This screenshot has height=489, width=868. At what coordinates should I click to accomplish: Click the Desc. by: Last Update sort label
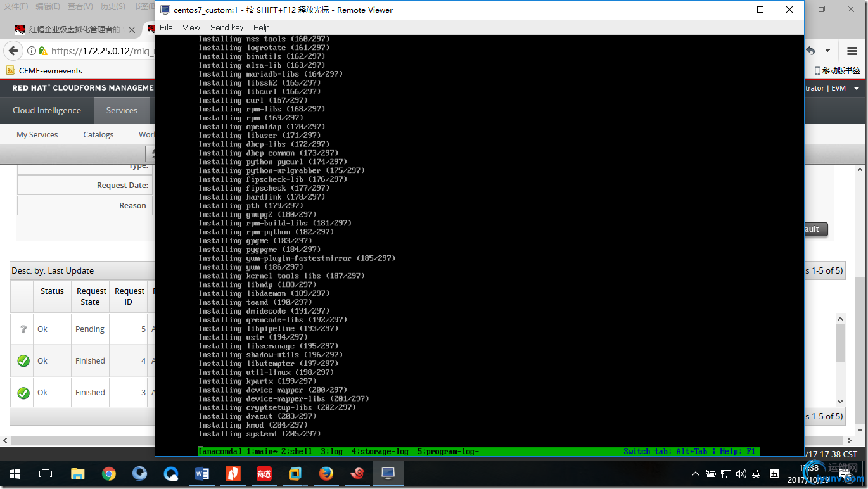pos(53,270)
